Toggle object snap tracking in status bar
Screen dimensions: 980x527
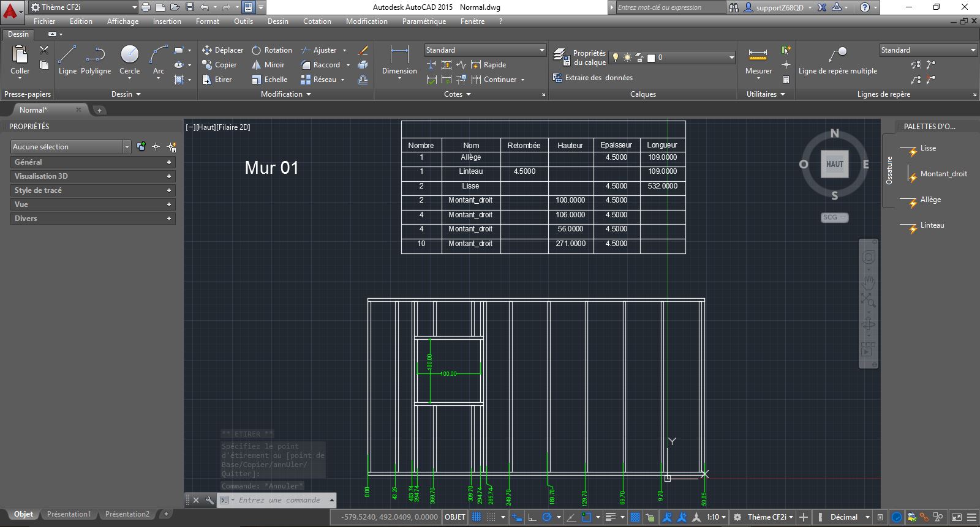pyautogui.click(x=571, y=517)
